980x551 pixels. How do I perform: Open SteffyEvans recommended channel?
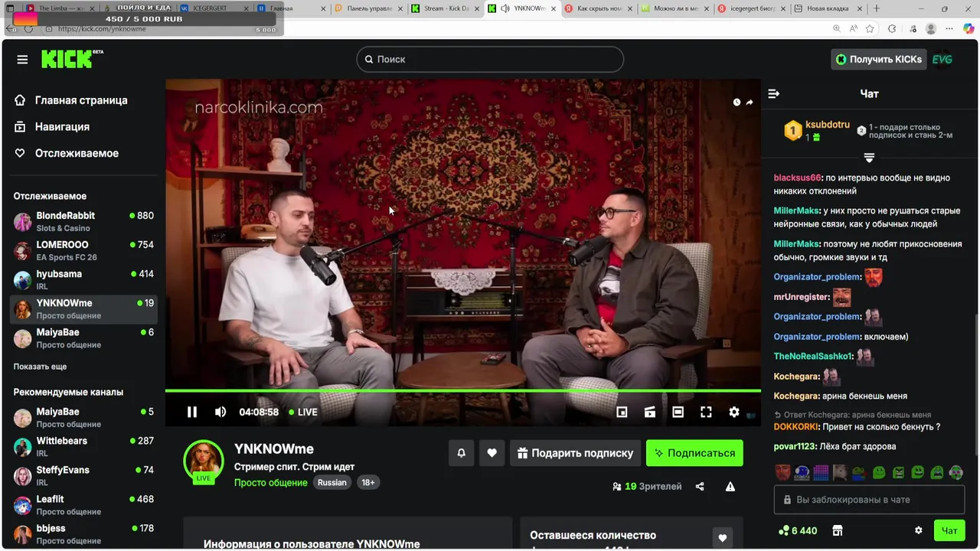pos(84,475)
